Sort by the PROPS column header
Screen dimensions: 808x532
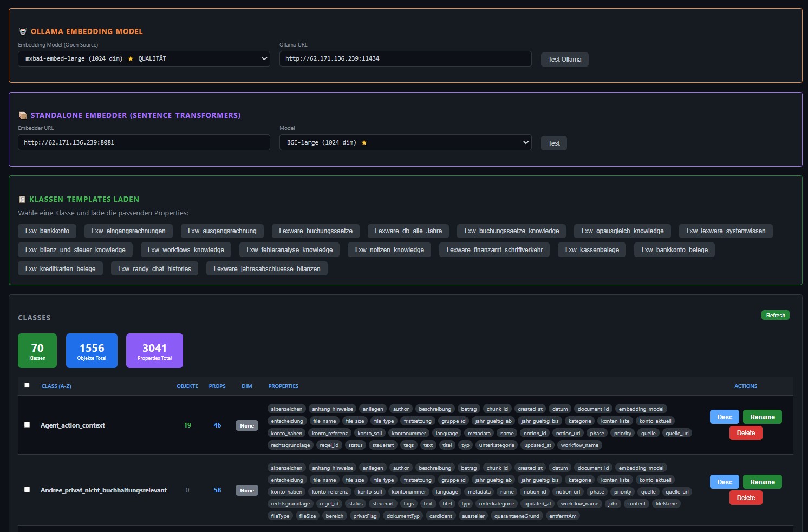(217, 386)
